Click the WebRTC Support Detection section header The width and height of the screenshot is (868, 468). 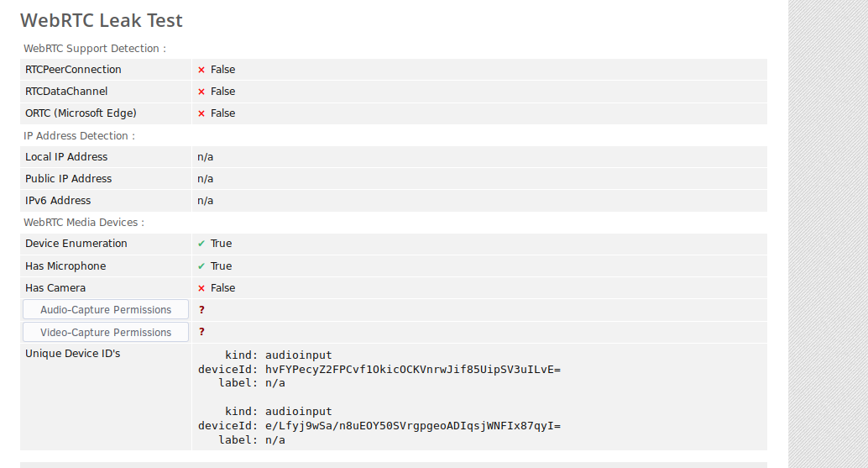pyautogui.click(x=95, y=49)
